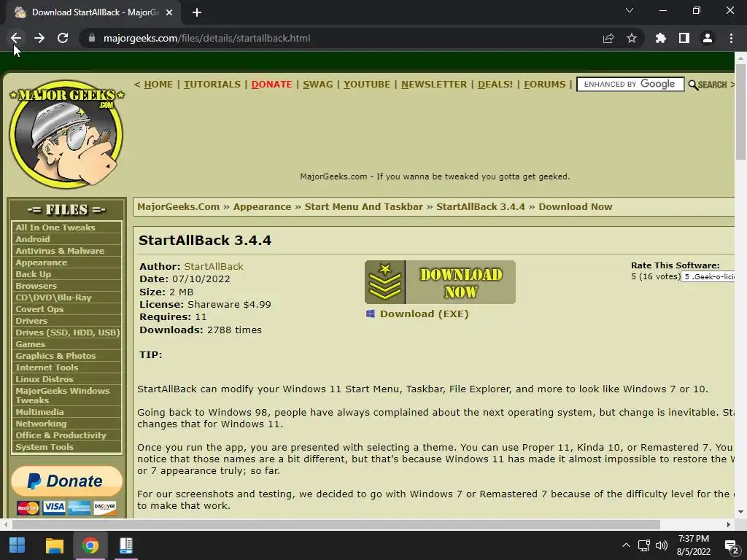Open NEWSLETTER in the top navigation
Image resolution: width=747 pixels, height=560 pixels.
tap(434, 85)
